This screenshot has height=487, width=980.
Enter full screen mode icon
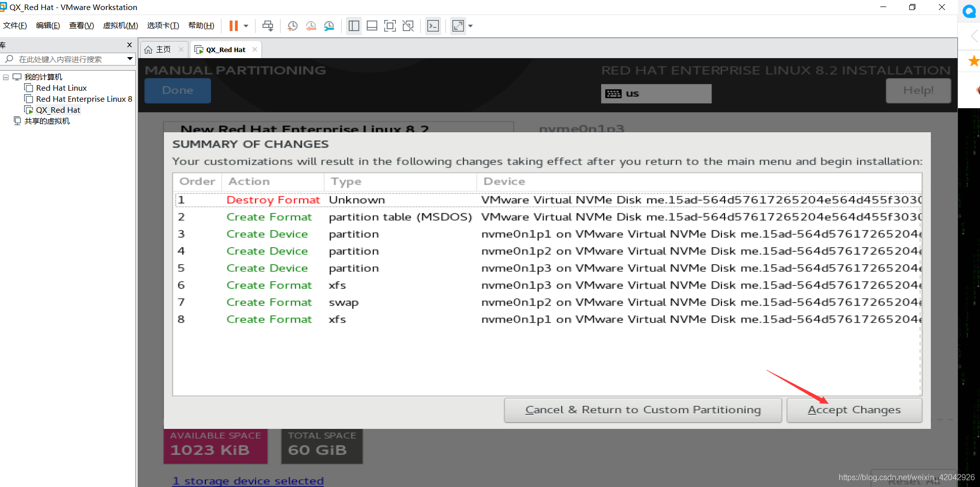[390, 26]
